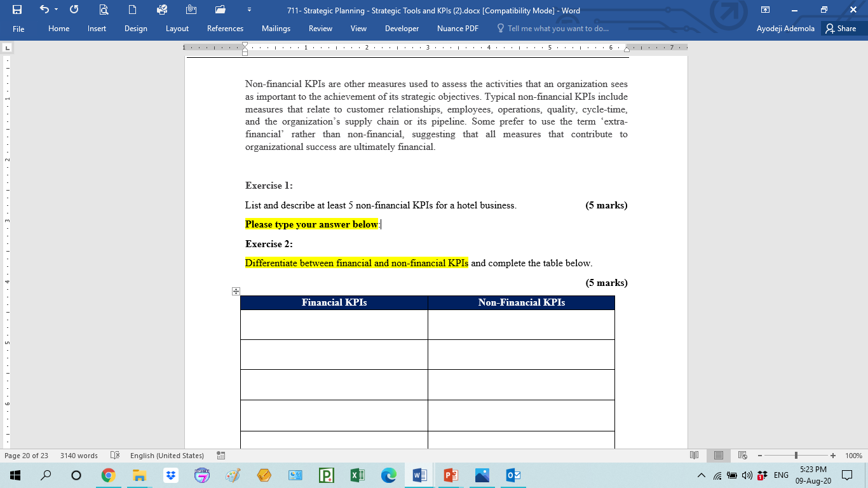Save the document using the Save icon
The height and width of the screenshot is (488, 868).
coord(17,10)
